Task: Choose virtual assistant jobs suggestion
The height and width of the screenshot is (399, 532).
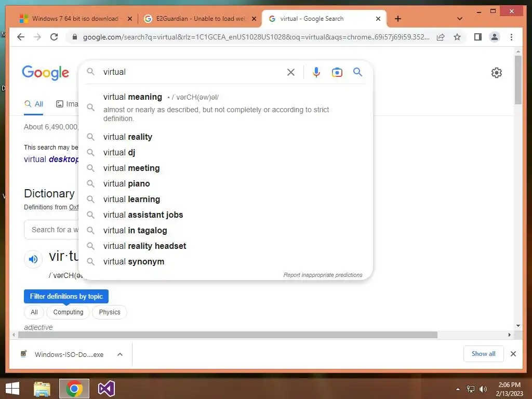Action: pyautogui.click(x=225, y=215)
